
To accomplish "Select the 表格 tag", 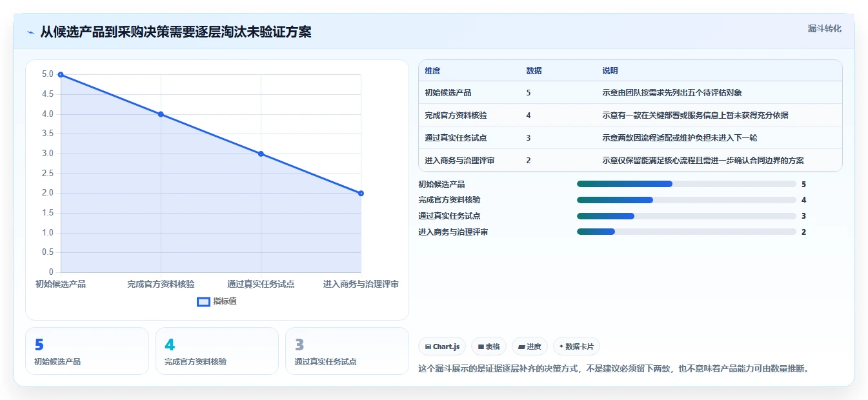I will [x=489, y=346].
